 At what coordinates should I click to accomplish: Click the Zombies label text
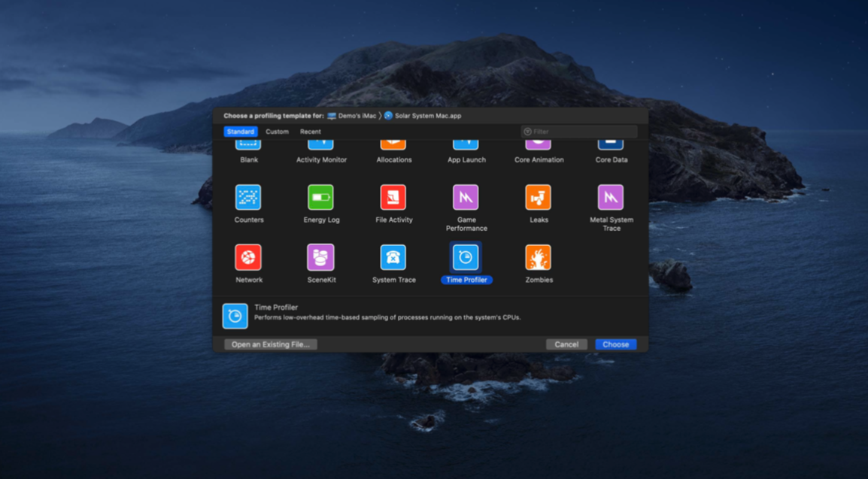point(539,280)
